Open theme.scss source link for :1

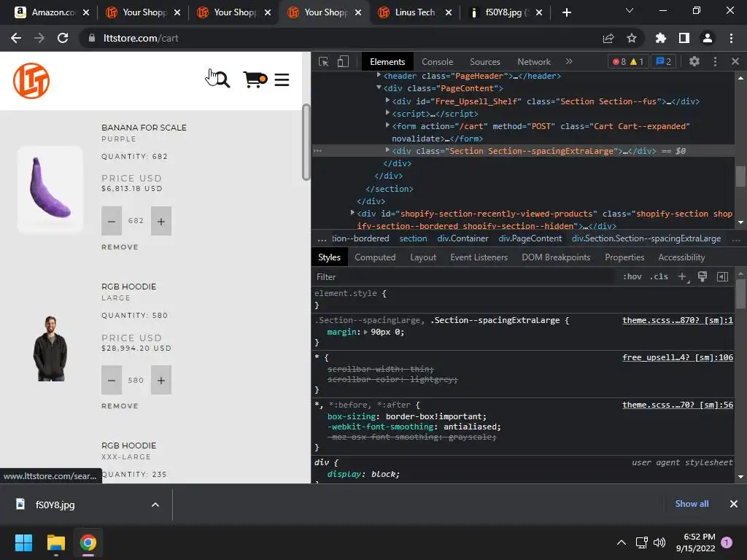point(678,320)
